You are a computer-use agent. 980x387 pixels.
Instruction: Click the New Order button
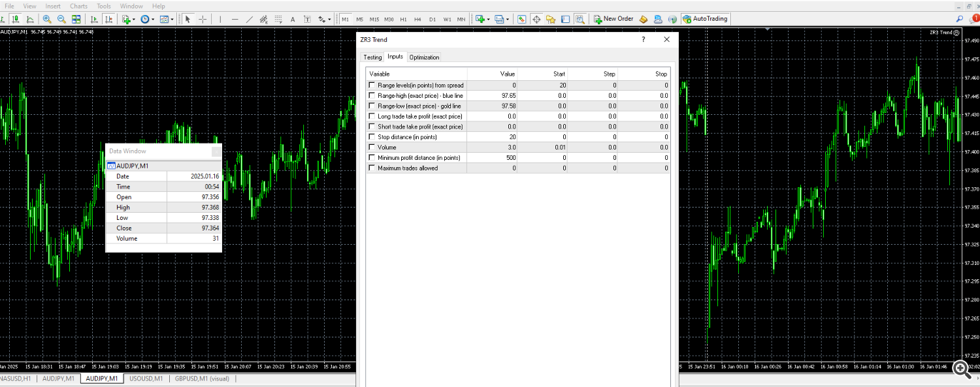613,19
